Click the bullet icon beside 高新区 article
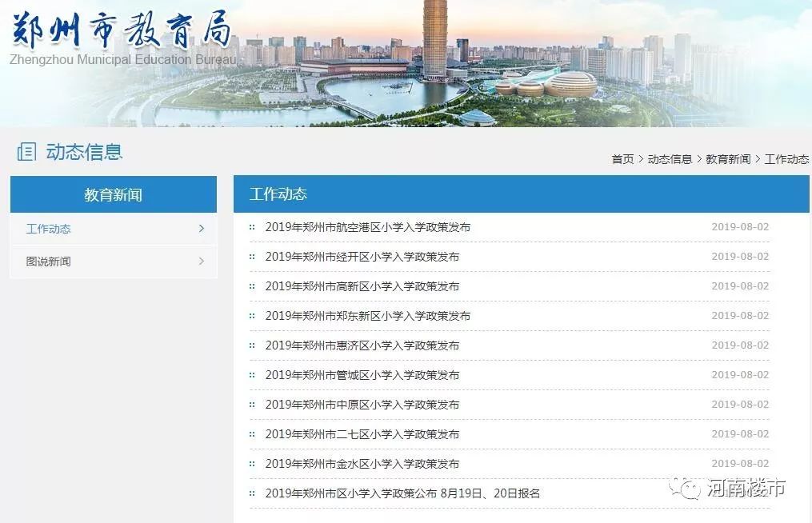Image resolution: width=812 pixels, height=523 pixels. click(x=252, y=285)
